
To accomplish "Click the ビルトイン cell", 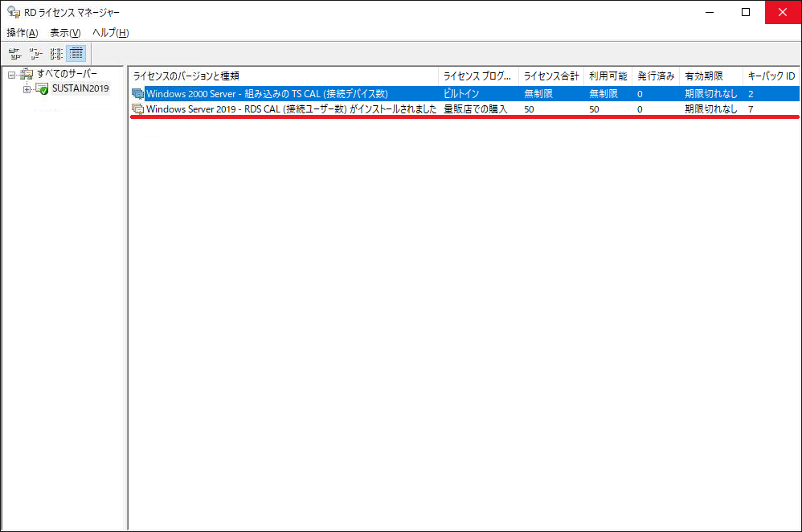I will 460,94.
